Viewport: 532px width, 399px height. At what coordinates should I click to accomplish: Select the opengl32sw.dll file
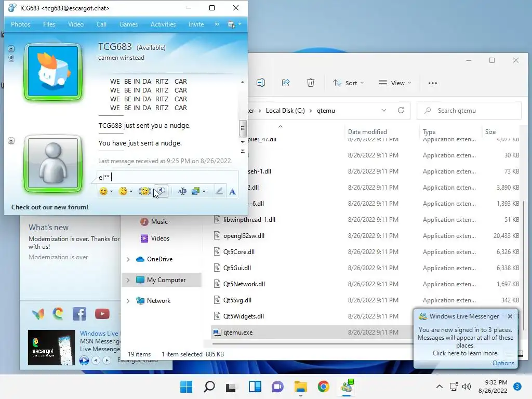[x=244, y=236]
